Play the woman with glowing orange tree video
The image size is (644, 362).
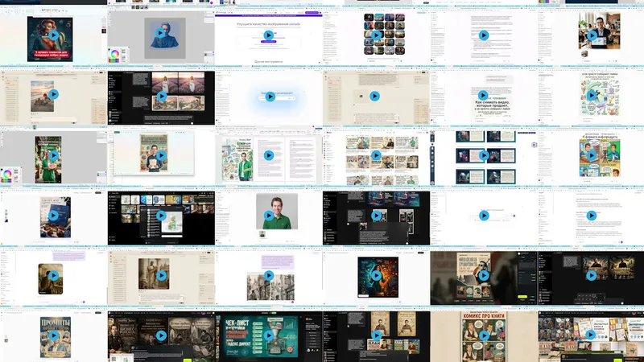tap(376, 275)
